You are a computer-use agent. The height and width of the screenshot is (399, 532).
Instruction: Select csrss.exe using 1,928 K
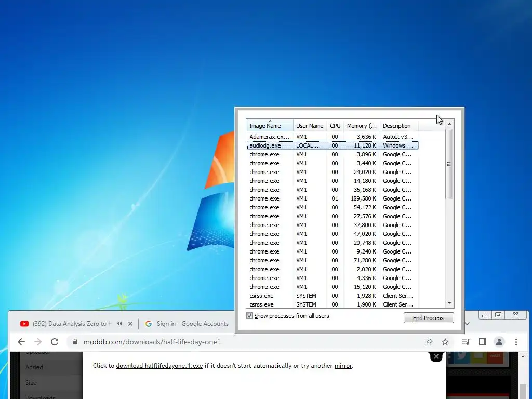pos(332,296)
